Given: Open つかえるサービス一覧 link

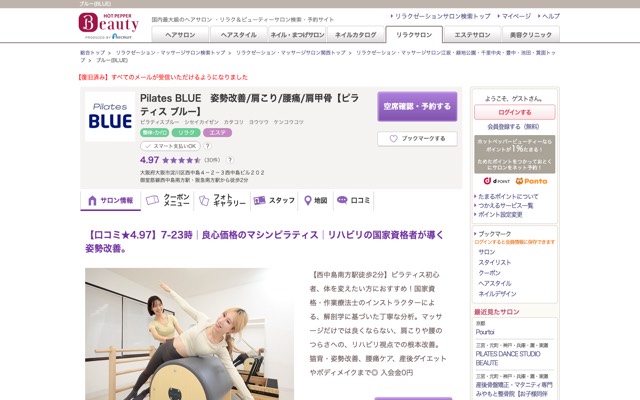Looking at the screenshot, I should click(506, 205).
